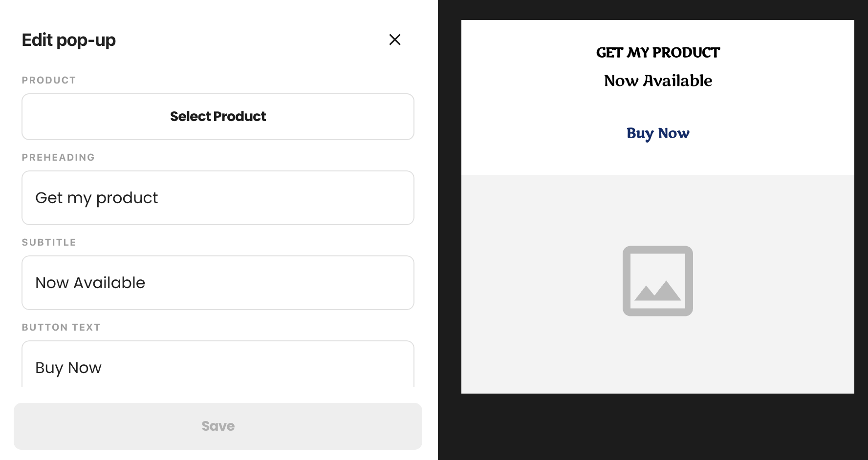Click the BUTTON TEXT field label
The image size is (868, 460).
(x=61, y=327)
